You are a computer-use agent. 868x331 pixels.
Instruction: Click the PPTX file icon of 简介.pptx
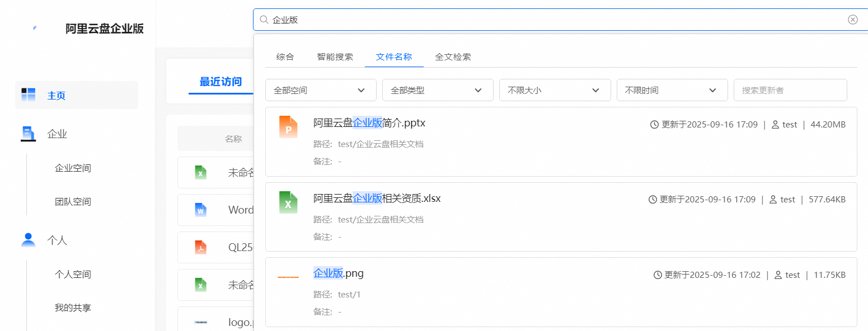[x=288, y=126]
